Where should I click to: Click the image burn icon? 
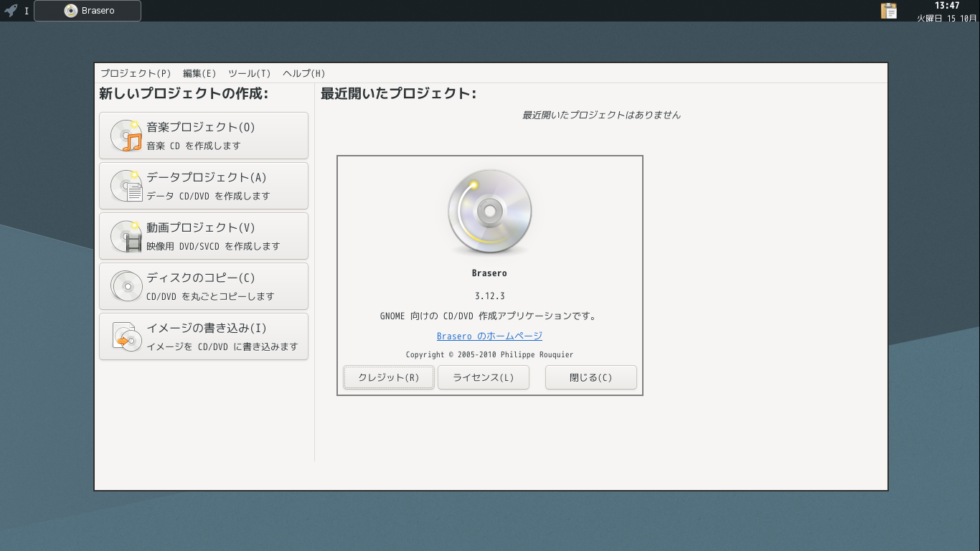coord(126,336)
